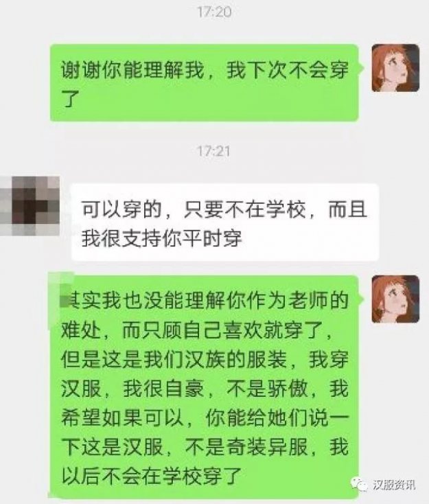The width and height of the screenshot is (429, 504).
Task: Select the 17:21 timestamp
Action: pos(213,151)
